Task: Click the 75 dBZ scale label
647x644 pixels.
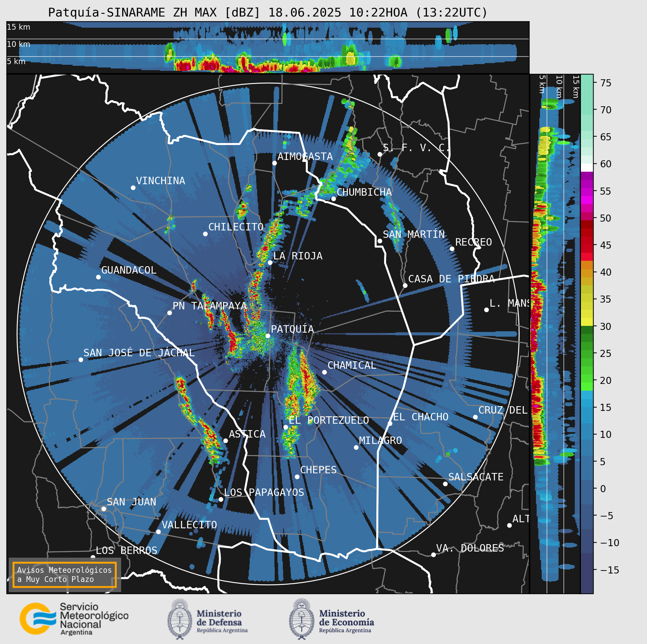Action: point(605,83)
